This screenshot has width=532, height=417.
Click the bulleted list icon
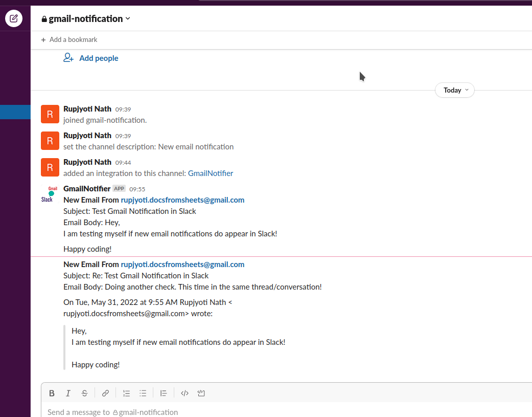[143, 393]
